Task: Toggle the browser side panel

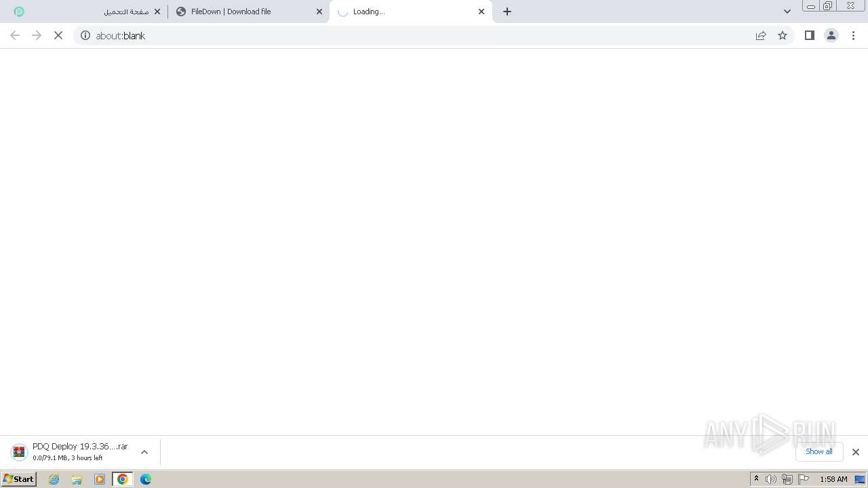Action: pyautogui.click(x=809, y=35)
